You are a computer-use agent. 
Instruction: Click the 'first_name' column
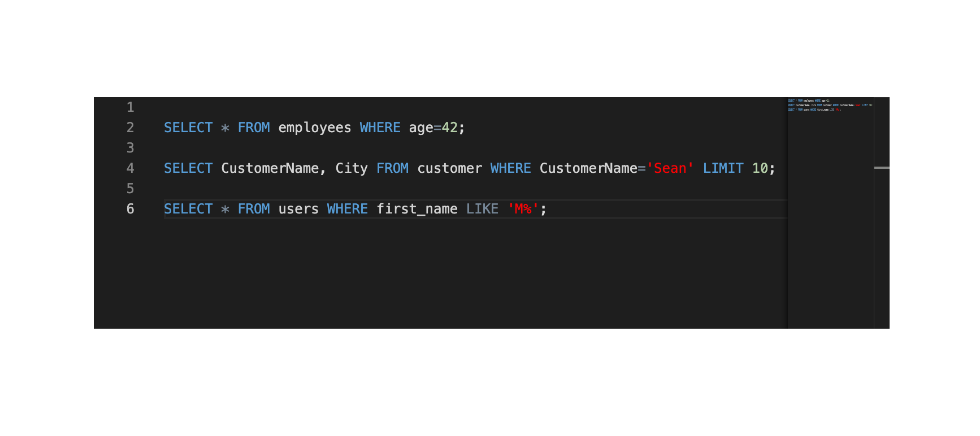coord(417,210)
